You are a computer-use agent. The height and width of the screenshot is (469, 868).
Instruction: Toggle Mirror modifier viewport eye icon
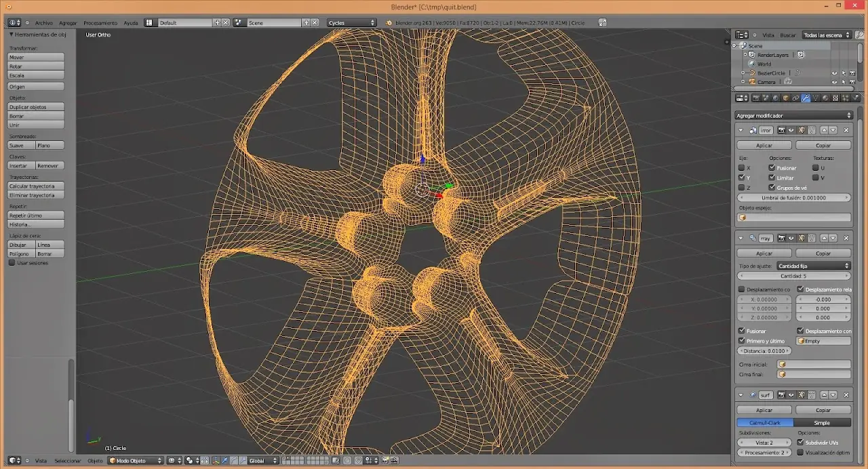[x=791, y=130]
